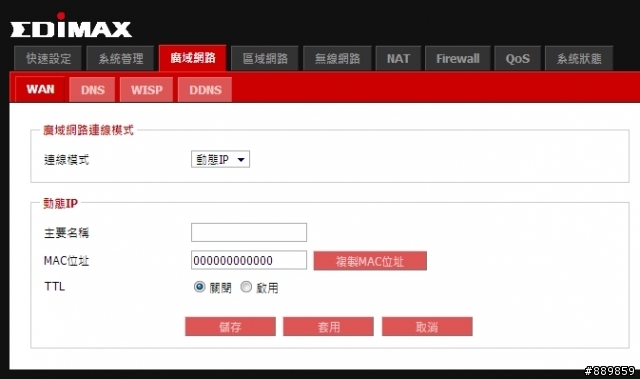Click the 廣域網路連線模式 section heading
Screen dimensions: 640x379
point(88,130)
